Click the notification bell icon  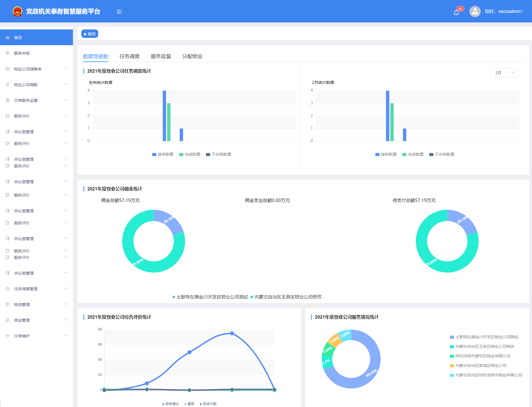pyautogui.click(x=456, y=12)
